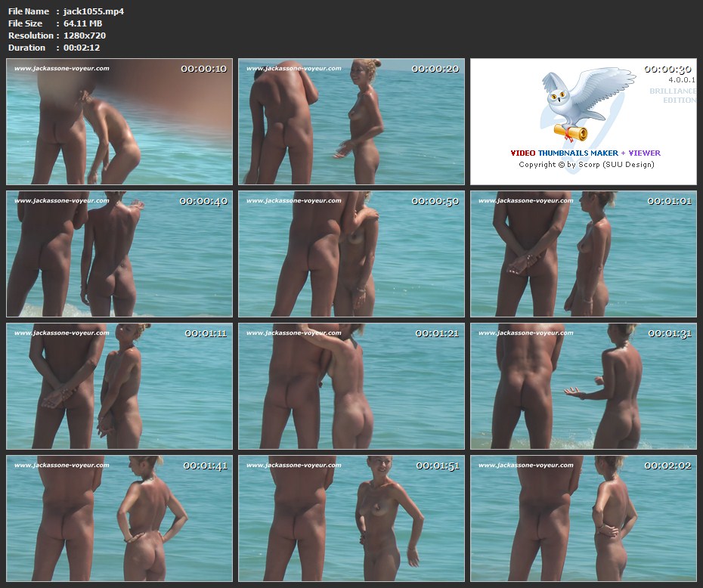Open the last thumbnail at 00:02:02
The height and width of the screenshot is (588, 703).
(584, 518)
